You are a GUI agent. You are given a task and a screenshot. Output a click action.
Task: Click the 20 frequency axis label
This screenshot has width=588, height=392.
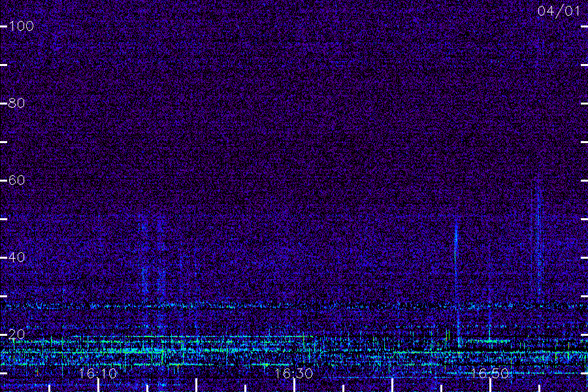point(16,334)
